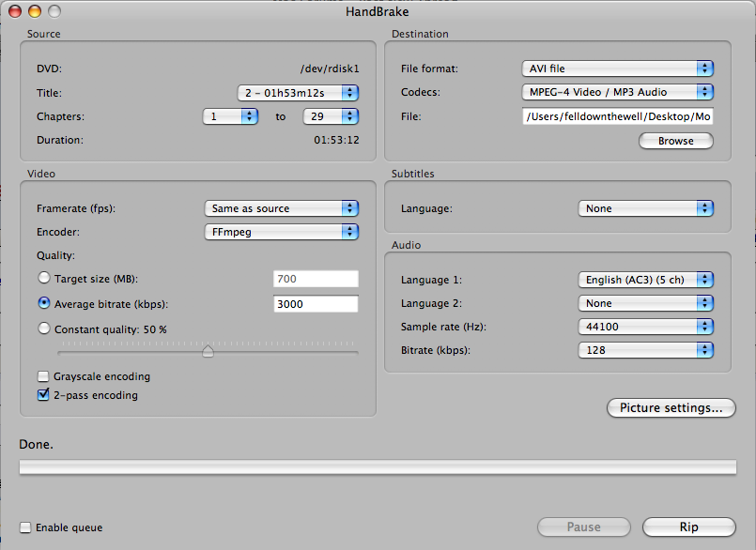Open the Codecs dropdown
The width and height of the screenshot is (756, 550).
618,92
